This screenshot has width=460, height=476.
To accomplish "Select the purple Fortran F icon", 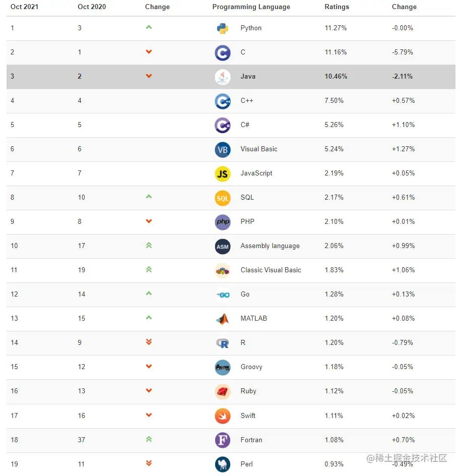I will [223, 440].
